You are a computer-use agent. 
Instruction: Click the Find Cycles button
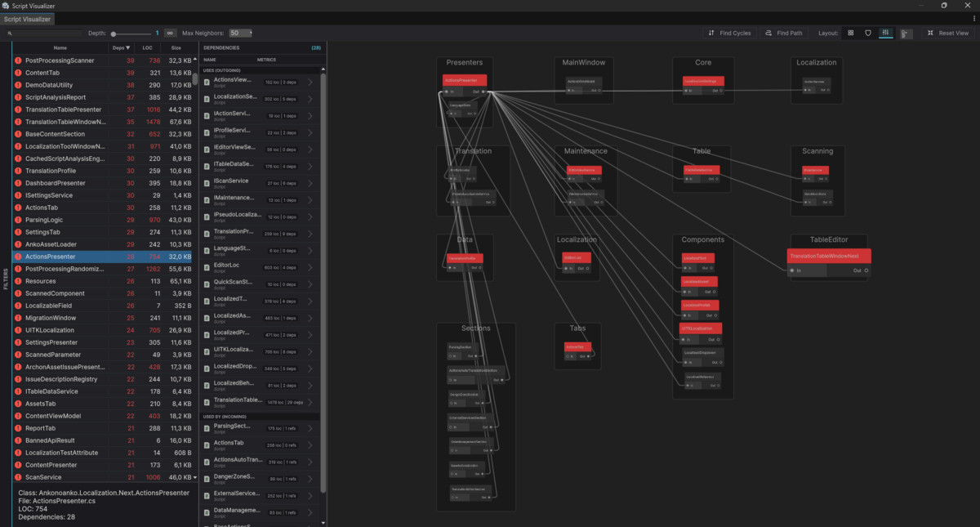click(x=729, y=33)
